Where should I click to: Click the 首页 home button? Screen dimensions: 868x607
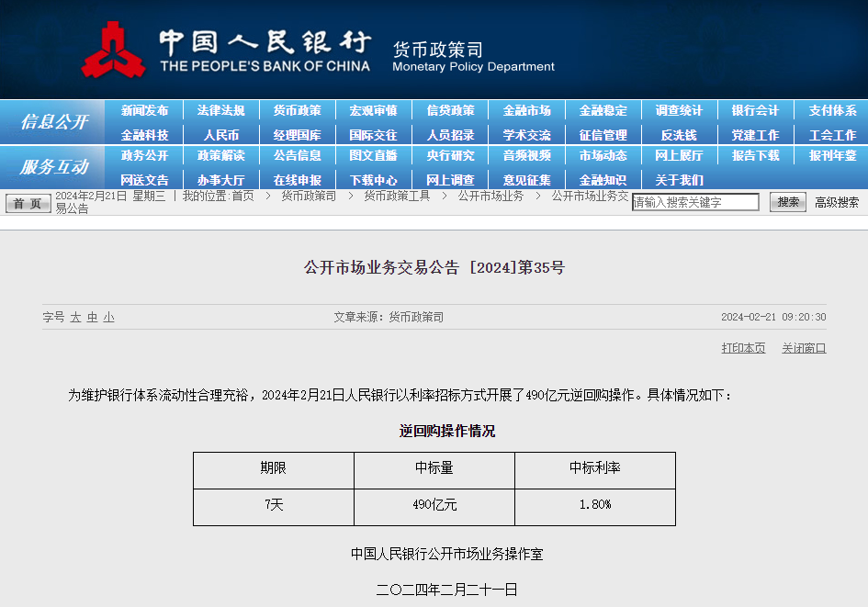tap(28, 204)
